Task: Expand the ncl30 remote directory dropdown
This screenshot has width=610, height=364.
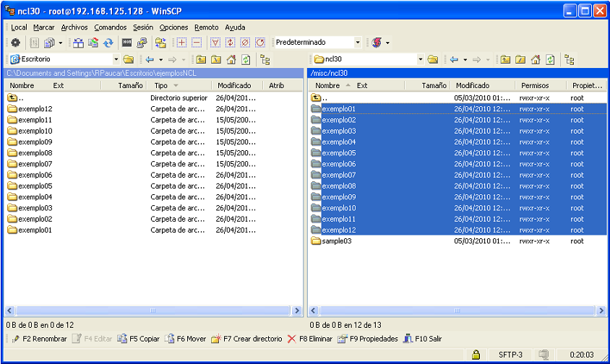Action: tap(420, 59)
